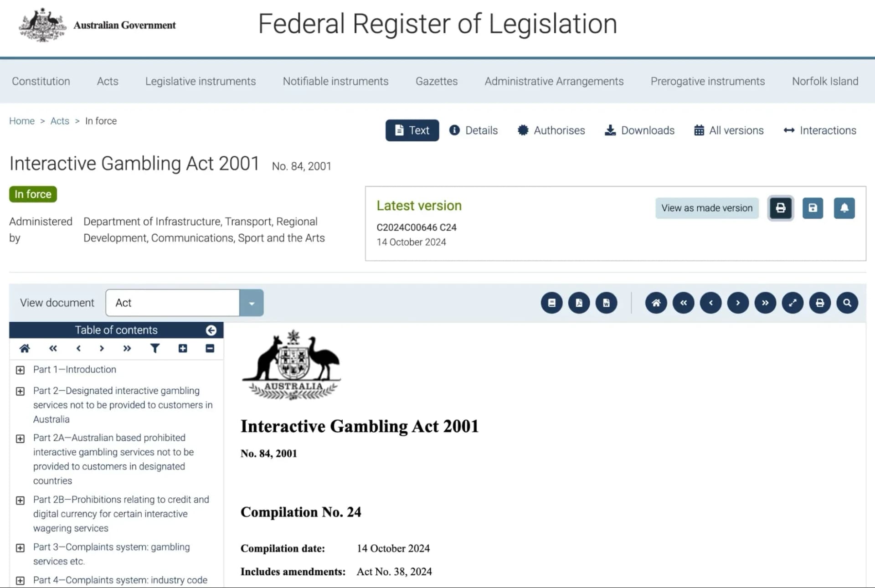This screenshot has height=588, width=875.
Task: Jump to first section in viewer toolbar
Action: coord(683,303)
